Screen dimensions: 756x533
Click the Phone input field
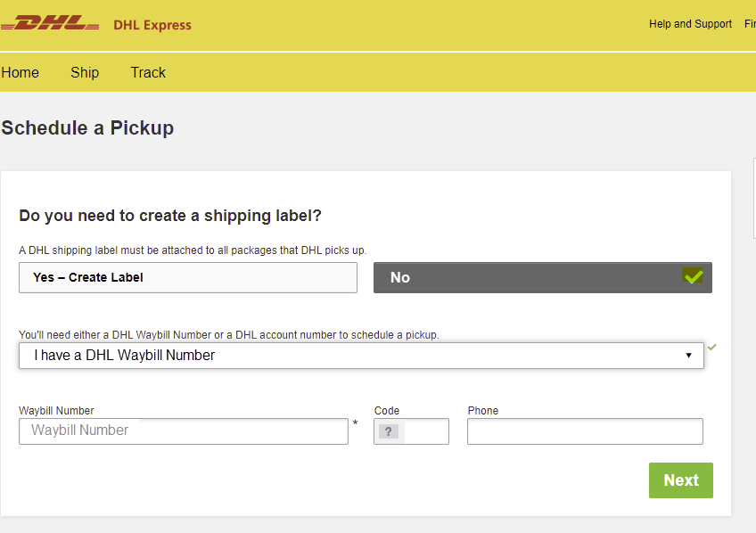click(584, 430)
